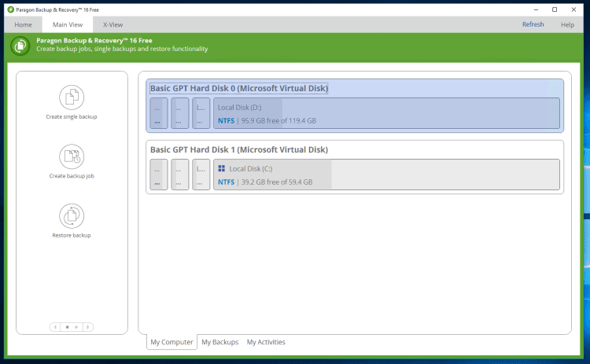Screen dimensions: 590x364
Task: Select the first pager dot in the sidebar
Action: pyautogui.click(x=68, y=327)
